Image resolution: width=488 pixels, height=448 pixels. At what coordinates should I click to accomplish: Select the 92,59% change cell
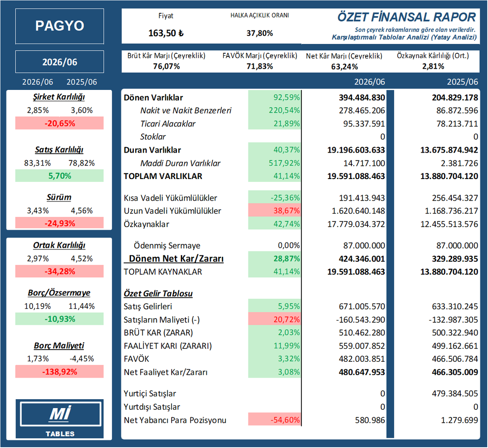(x=274, y=97)
